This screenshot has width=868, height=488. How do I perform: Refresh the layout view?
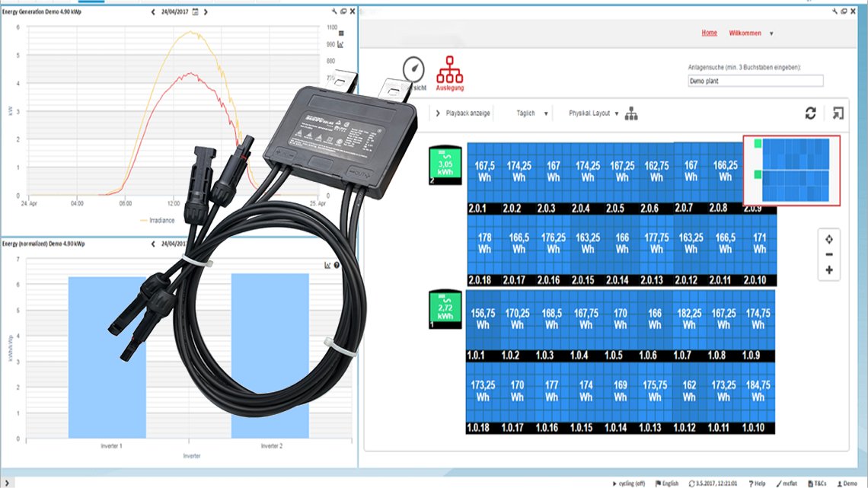click(x=810, y=113)
